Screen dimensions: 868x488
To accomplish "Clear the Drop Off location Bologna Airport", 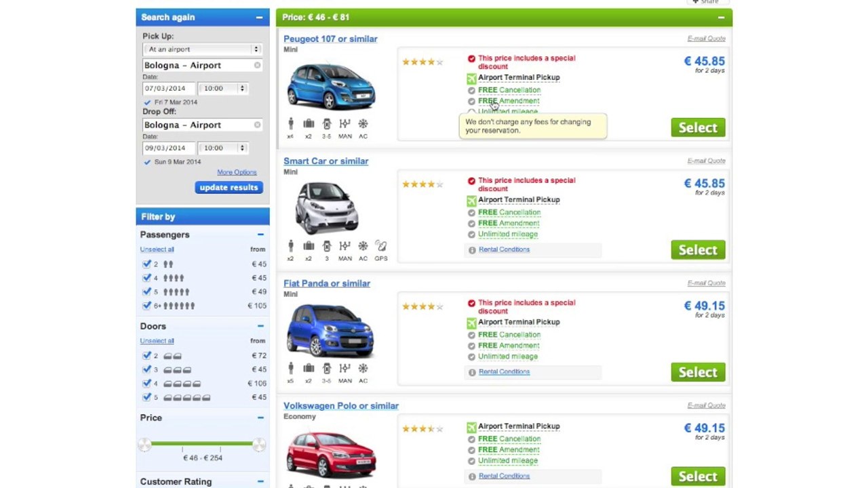I will click(257, 125).
